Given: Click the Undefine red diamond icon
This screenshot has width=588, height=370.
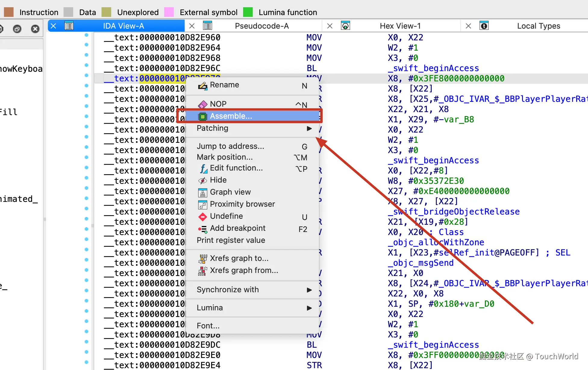Looking at the screenshot, I should [202, 217].
